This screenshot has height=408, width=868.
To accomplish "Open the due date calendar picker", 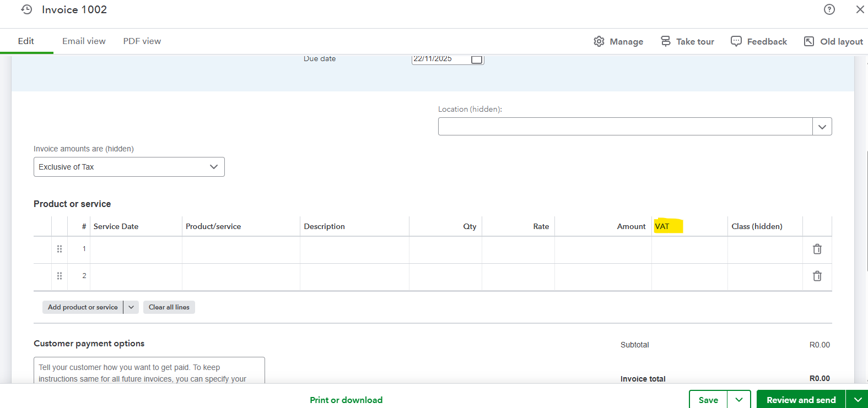I will tap(477, 59).
